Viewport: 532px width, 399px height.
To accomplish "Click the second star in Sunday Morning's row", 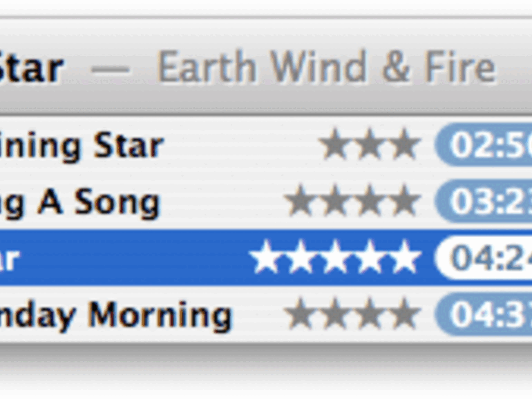I will click(x=334, y=314).
